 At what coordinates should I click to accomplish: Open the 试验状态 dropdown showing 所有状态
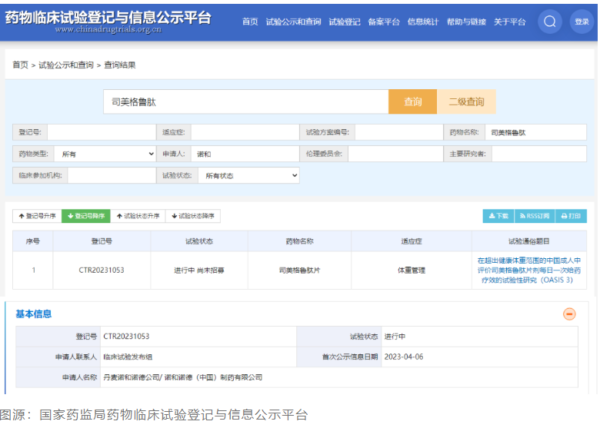(x=248, y=176)
